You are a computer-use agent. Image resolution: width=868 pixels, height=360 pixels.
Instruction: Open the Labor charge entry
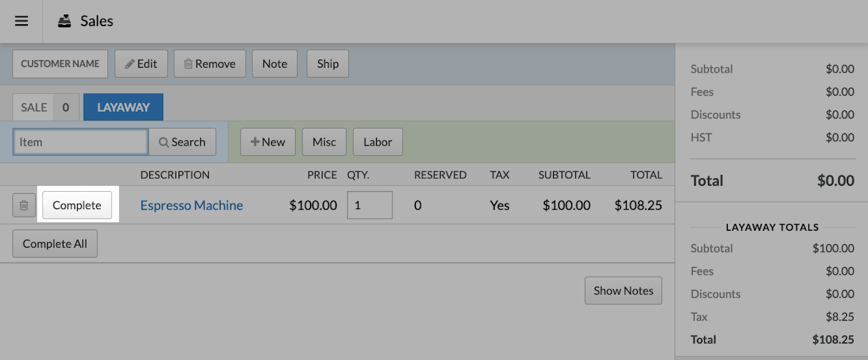point(378,142)
